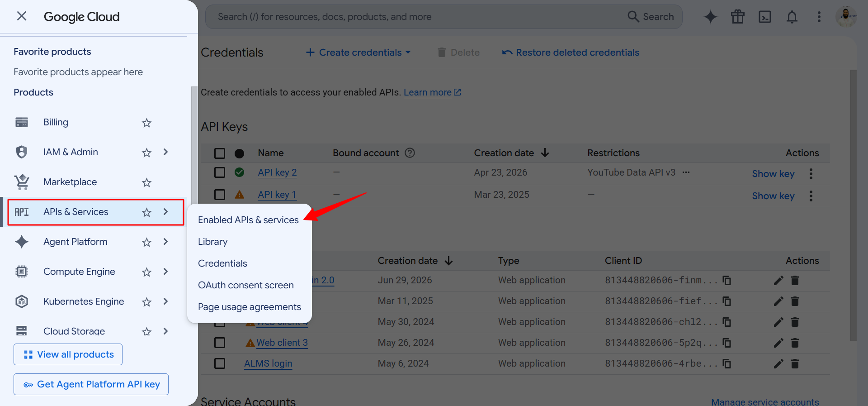
Task: Expand the Compute Engine submenu chevron
Action: click(x=165, y=272)
